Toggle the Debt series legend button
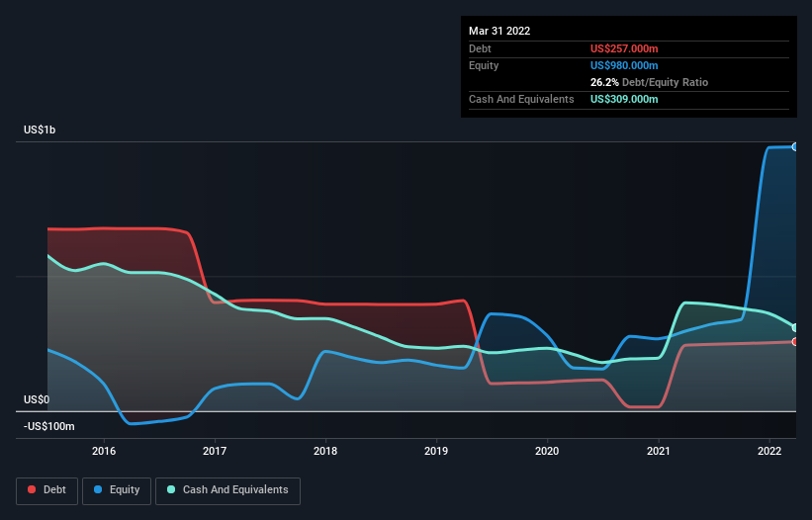This screenshot has height=520, width=812. point(47,490)
